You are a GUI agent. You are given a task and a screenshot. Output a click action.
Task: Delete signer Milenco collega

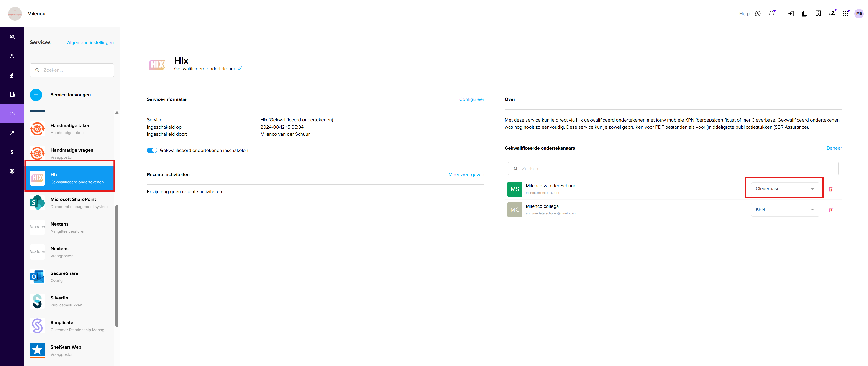point(831,210)
